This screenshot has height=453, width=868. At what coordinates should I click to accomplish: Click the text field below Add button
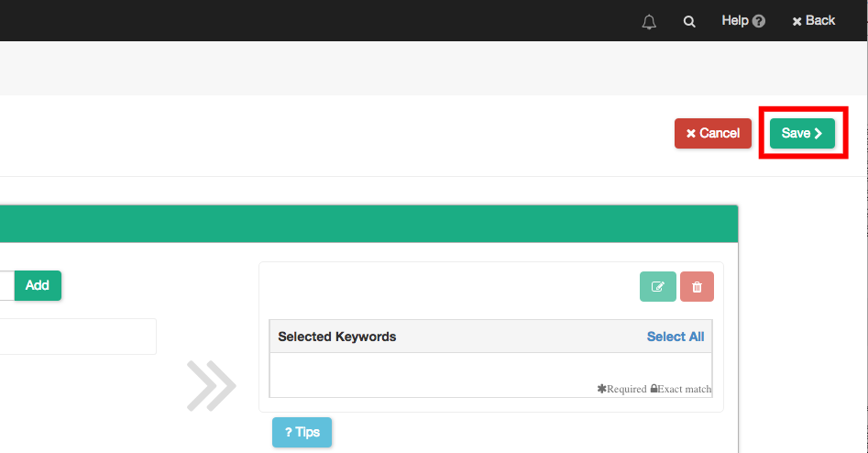78,337
